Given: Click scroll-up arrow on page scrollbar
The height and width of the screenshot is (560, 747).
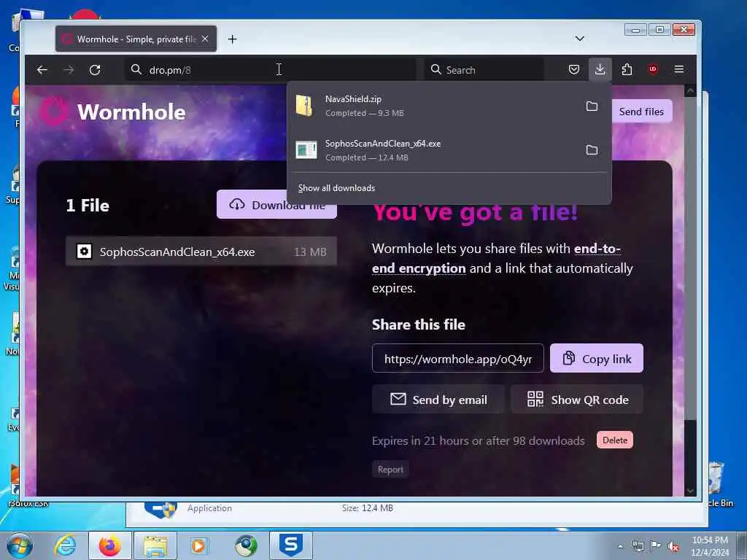Looking at the screenshot, I should click(690, 90).
